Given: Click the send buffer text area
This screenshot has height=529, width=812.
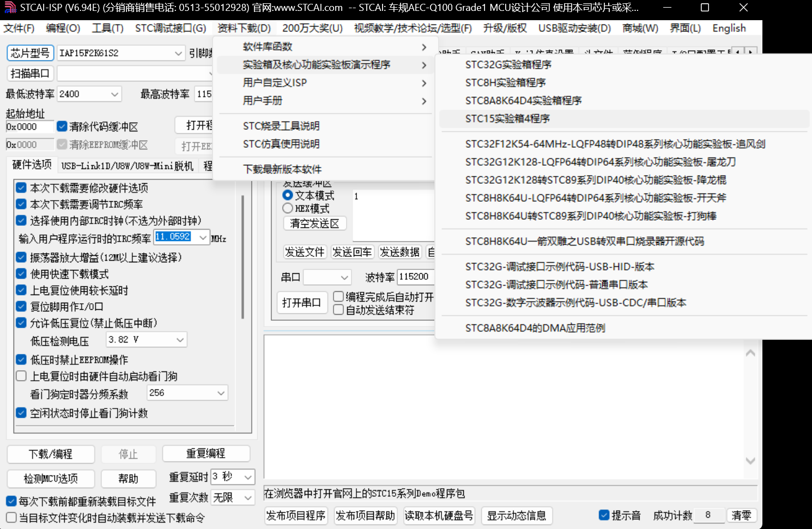Looking at the screenshot, I should tap(393, 215).
